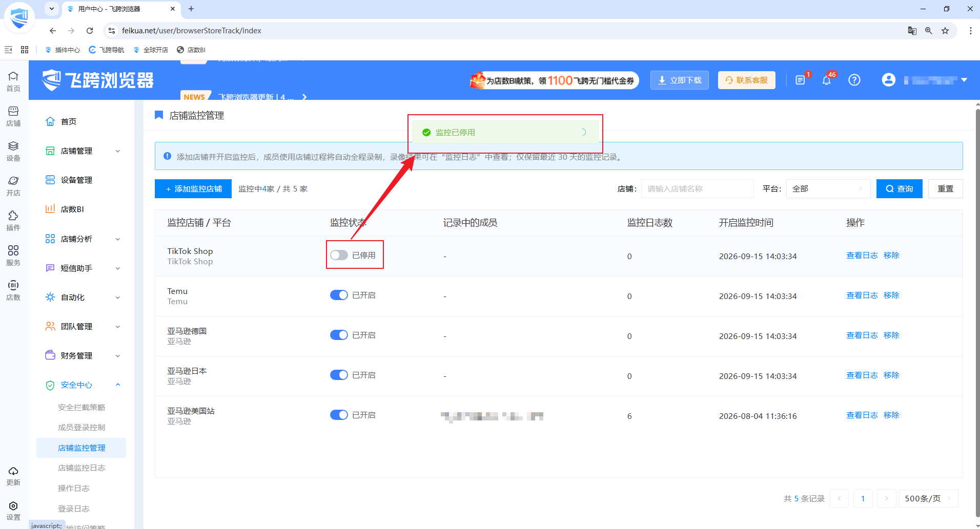Open the 500条/页 page size dropdown

[x=928, y=499]
